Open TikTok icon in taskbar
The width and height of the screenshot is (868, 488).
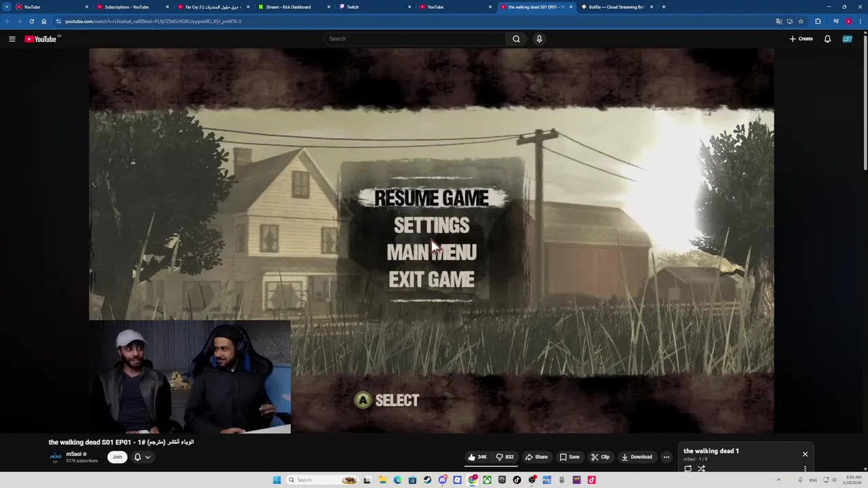click(517, 480)
